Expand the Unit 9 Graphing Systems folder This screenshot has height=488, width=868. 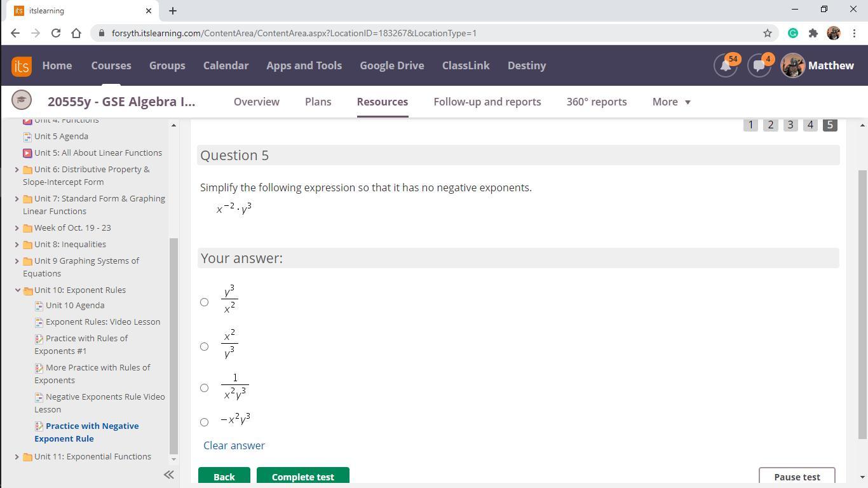coord(17,261)
